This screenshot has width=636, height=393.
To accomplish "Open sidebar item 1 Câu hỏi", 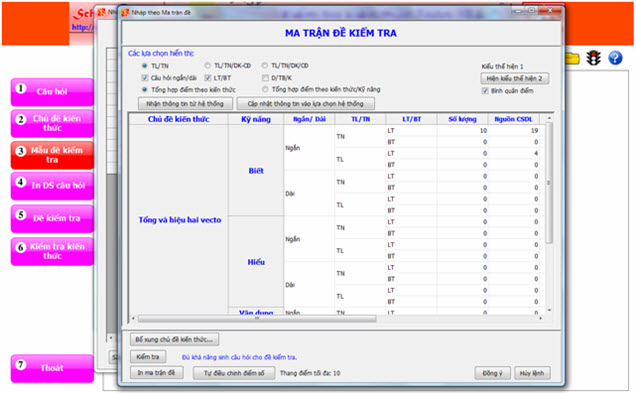I will point(52,92).
